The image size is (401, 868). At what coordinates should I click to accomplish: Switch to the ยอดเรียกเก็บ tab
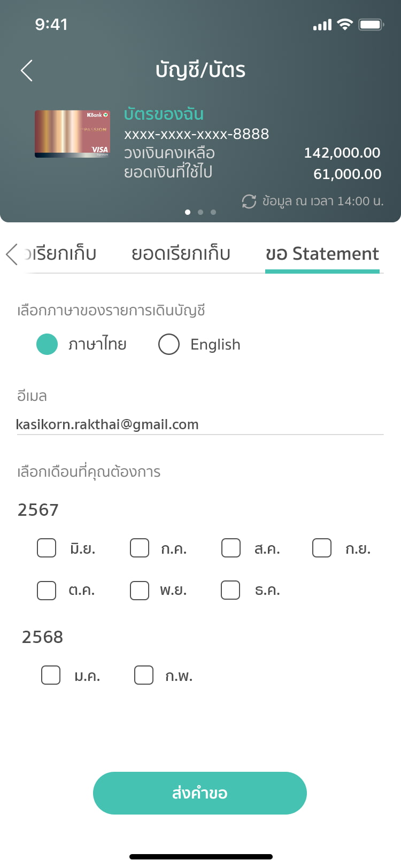(181, 254)
